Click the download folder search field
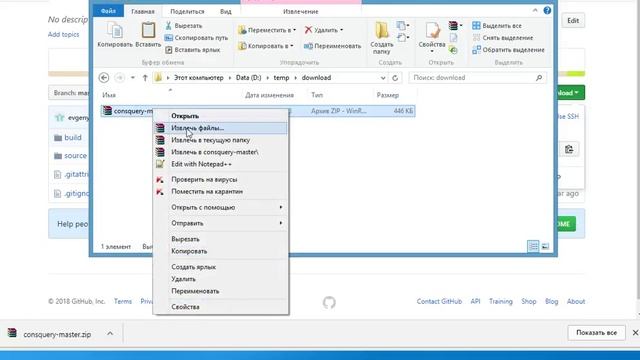 477,78
